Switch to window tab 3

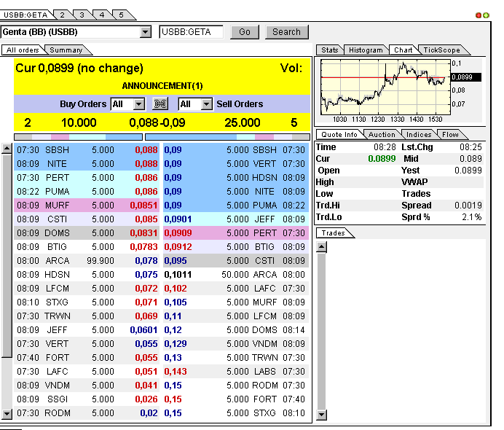click(x=82, y=15)
